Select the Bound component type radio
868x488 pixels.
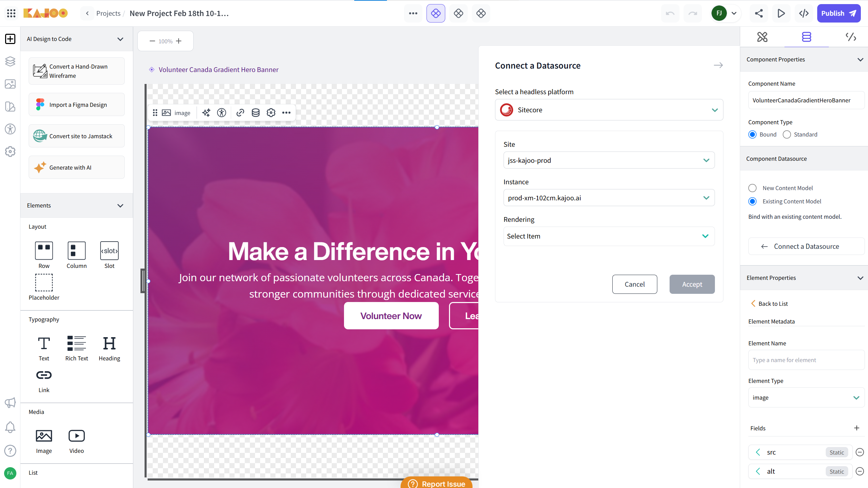point(752,134)
